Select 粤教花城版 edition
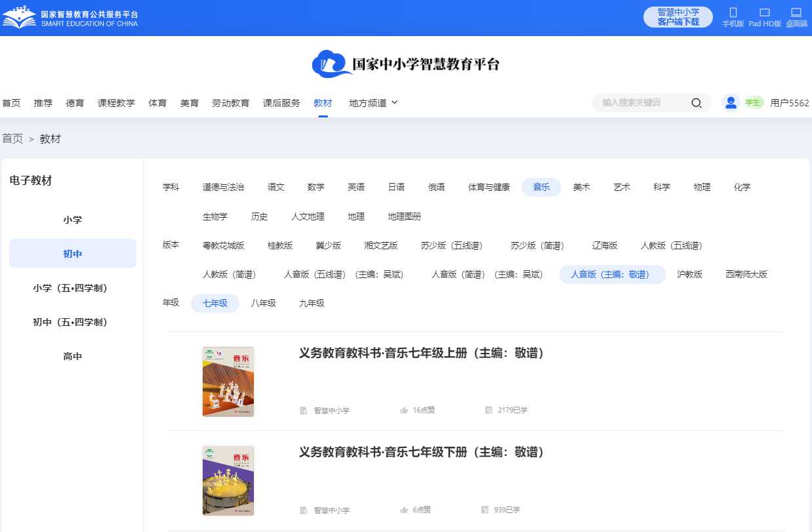The image size is (812, 532). click(224, 245)
